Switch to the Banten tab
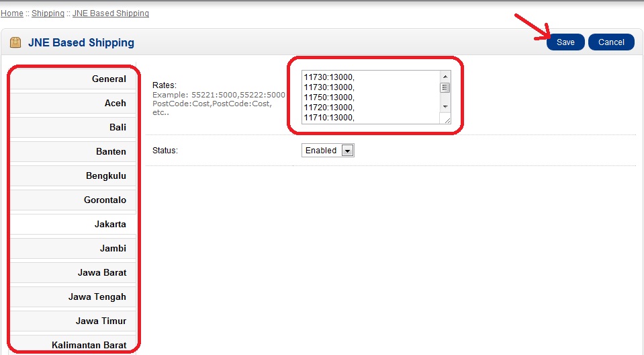644x355 pixels. (x=74, y=152)
